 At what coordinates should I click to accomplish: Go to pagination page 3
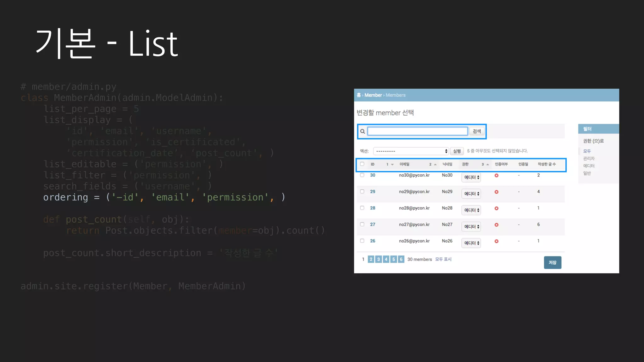click(378, 259)
